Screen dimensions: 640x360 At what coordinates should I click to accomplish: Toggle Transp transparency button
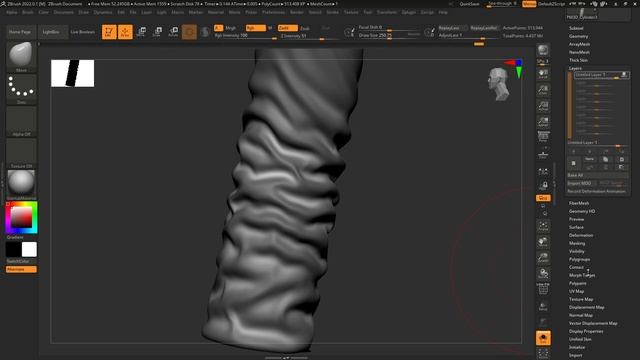coord(543,307)
